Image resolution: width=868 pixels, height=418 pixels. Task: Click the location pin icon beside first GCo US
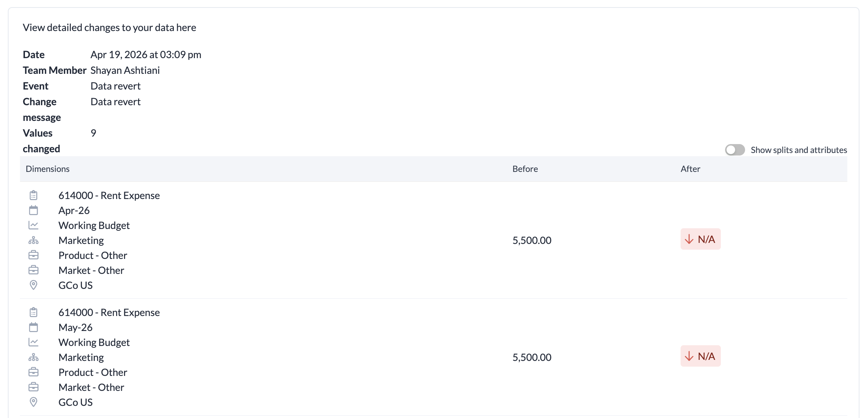click(33, 285)
